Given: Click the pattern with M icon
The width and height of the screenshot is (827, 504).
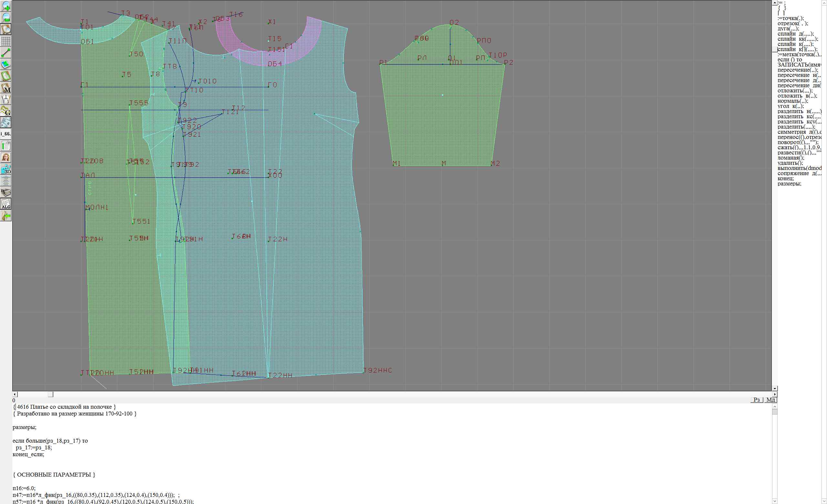Looking at the screenshot, I should coord(6,88).
